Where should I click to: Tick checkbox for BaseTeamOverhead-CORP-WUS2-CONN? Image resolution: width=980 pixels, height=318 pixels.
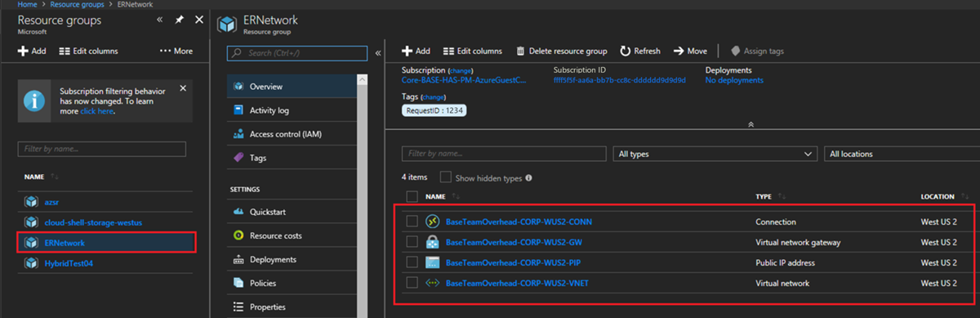tap(412, 222)
